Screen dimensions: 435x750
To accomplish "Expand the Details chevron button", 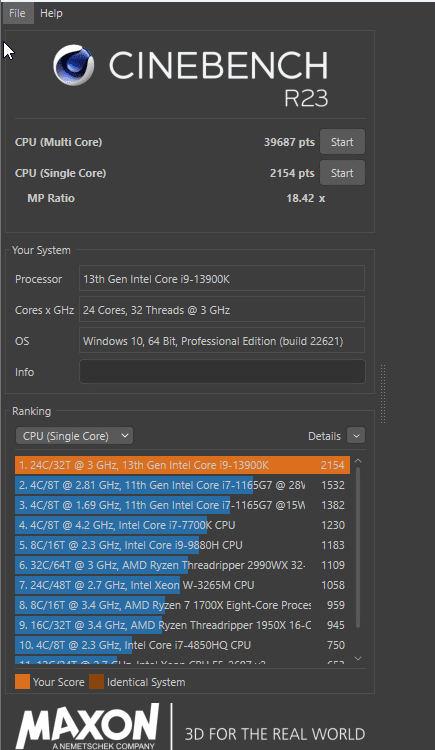I will 356,436.
